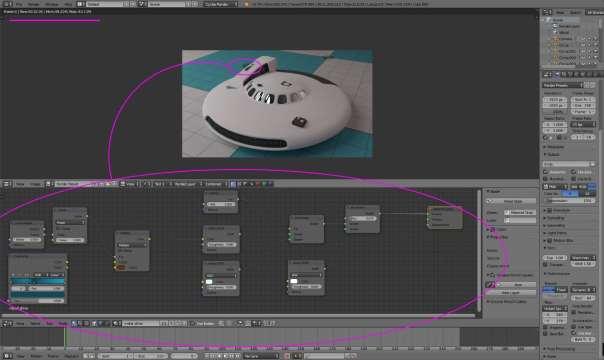
Task: Click the timeline Start frame field
Action: tap(114, 356)
